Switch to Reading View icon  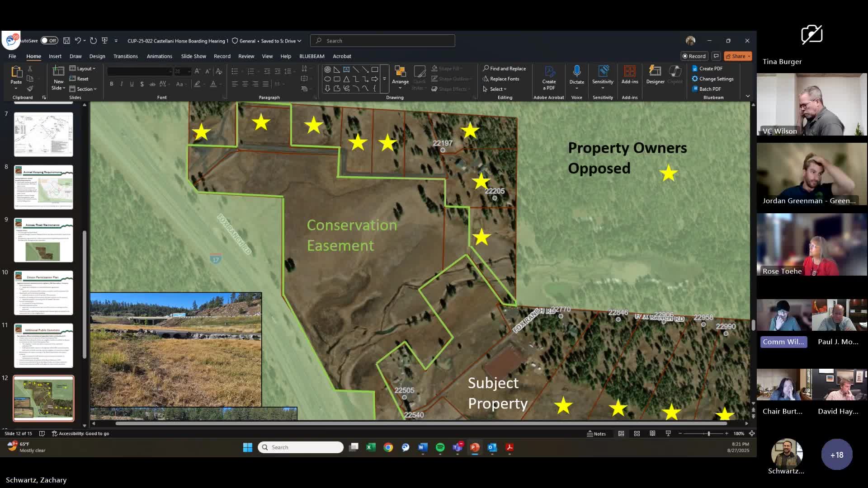(x=652, y=433)
